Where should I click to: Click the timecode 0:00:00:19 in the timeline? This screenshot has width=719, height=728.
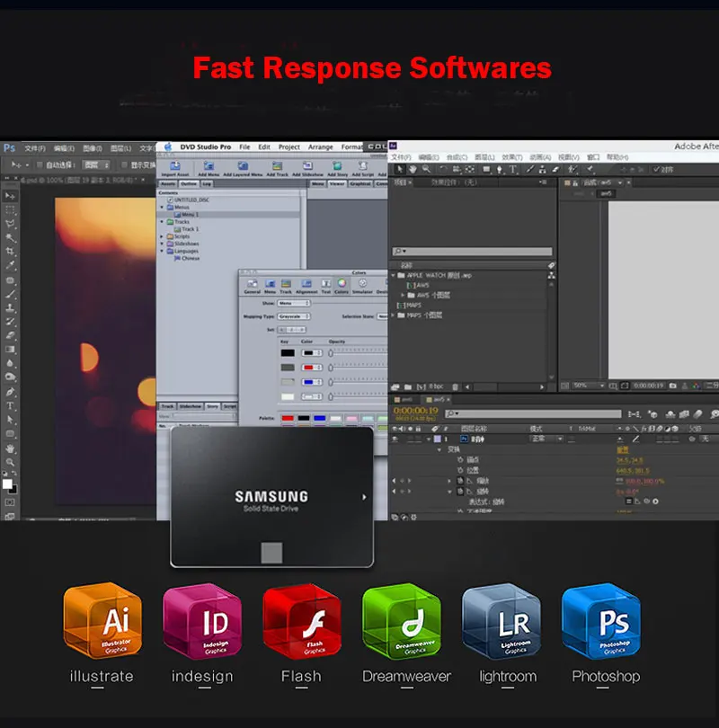[x=415, y=411]
